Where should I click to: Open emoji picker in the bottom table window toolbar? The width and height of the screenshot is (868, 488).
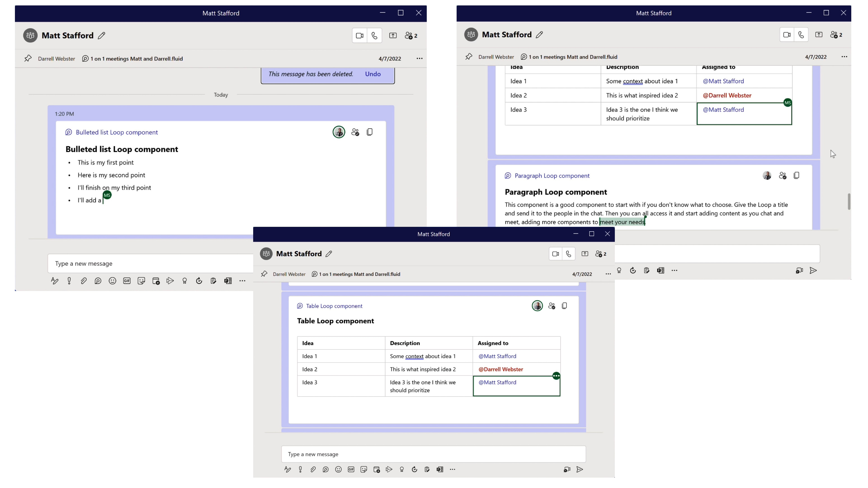[x=338, y=469]
